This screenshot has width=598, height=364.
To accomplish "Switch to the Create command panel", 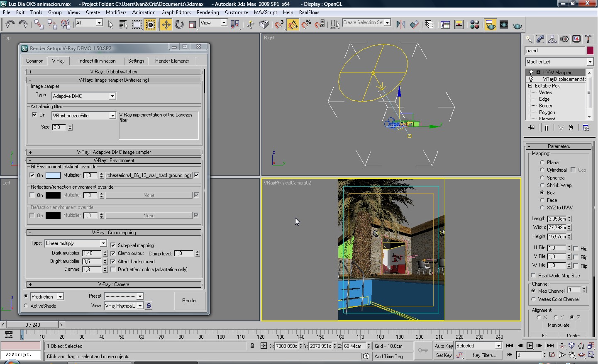I will coord(529,39).
